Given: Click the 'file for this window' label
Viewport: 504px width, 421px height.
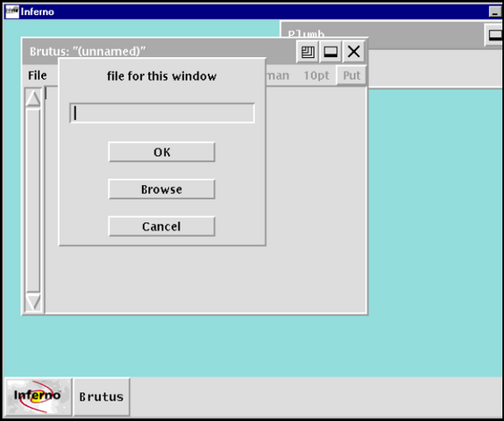Looking at the screenshot, I should pyautogui.click(x=161, y=76).
